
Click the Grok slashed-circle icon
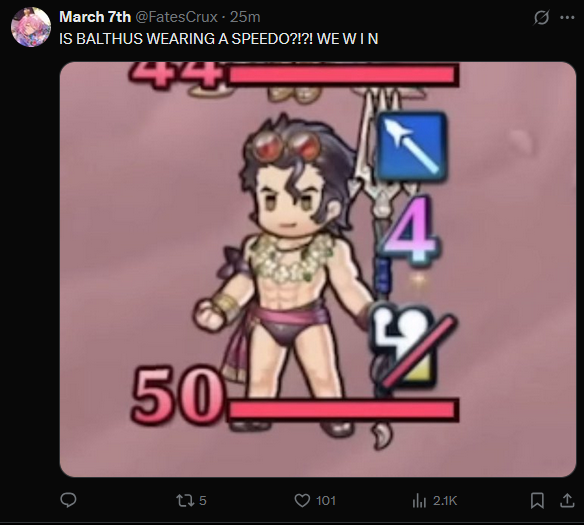(541, 17)
